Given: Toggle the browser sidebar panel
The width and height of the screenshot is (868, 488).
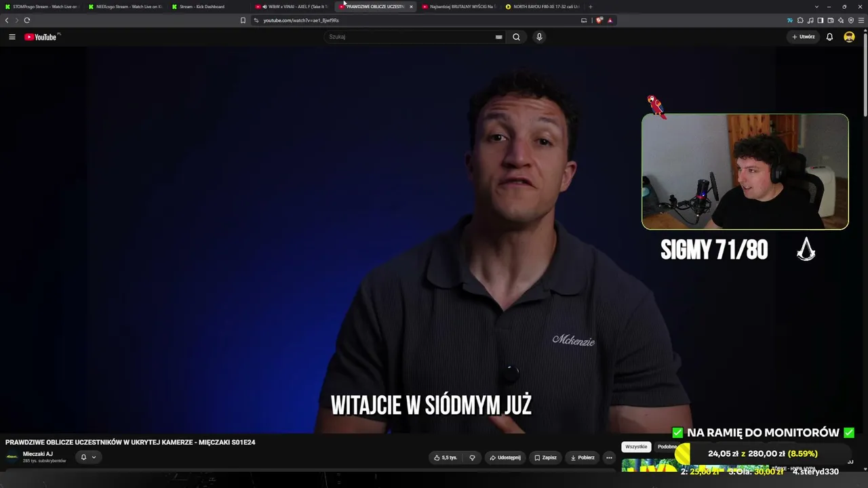Looking at the screenshot, I should [821, 20].
